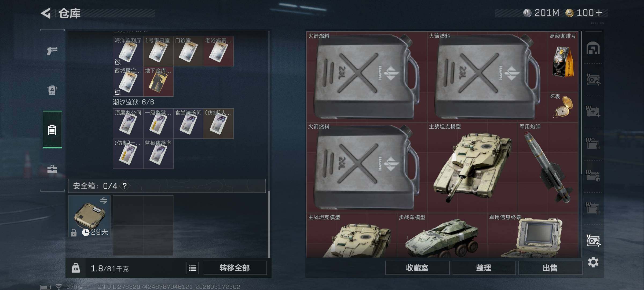Open the safe box help question mark

coord(125,186)
